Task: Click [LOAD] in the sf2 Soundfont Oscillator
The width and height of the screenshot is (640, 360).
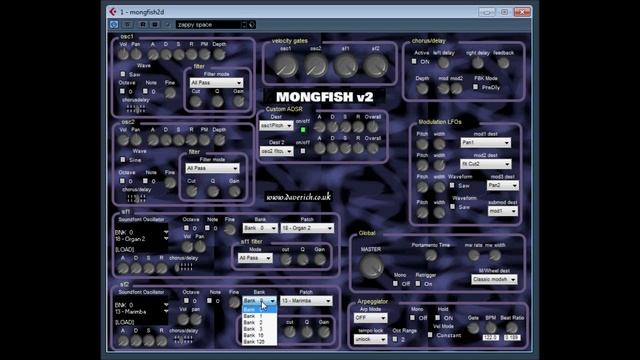Action: 124,322
